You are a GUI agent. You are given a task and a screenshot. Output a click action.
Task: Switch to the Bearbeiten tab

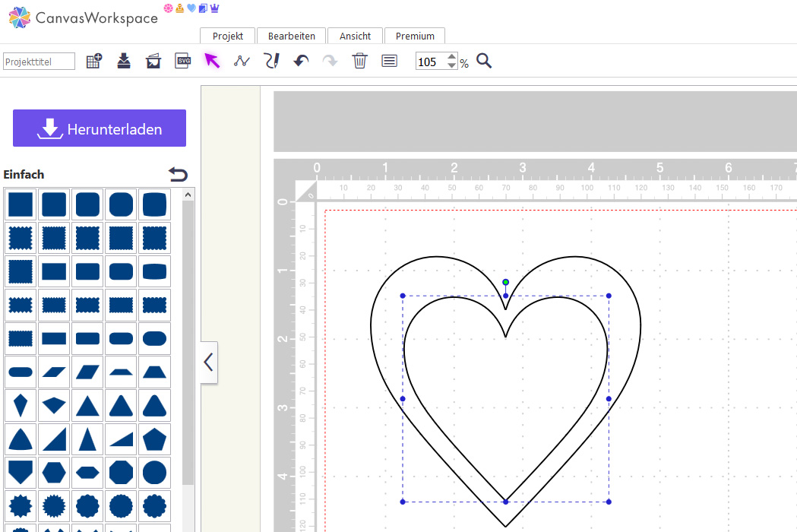click(x=291, y=36)
